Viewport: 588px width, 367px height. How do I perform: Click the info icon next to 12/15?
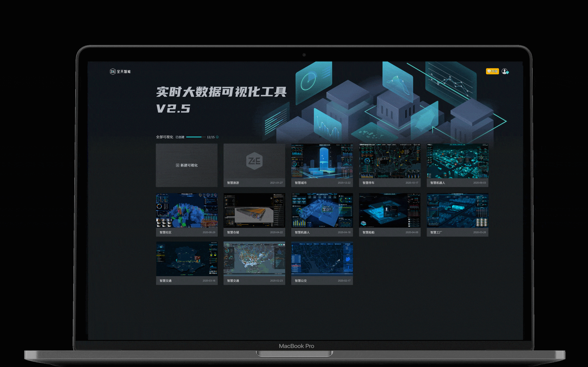[x=217, y=137]
